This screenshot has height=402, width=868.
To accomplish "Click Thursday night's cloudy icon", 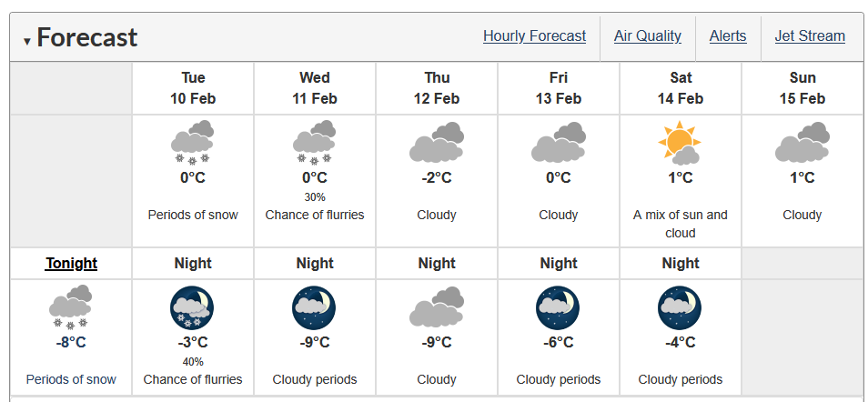I will pos(437,308).
